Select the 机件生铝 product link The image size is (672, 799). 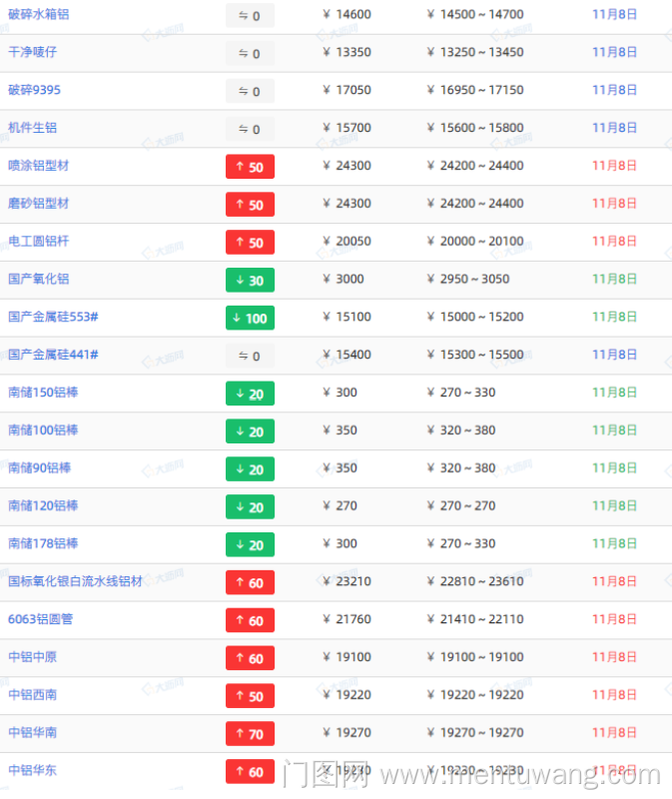pos(32,128)
